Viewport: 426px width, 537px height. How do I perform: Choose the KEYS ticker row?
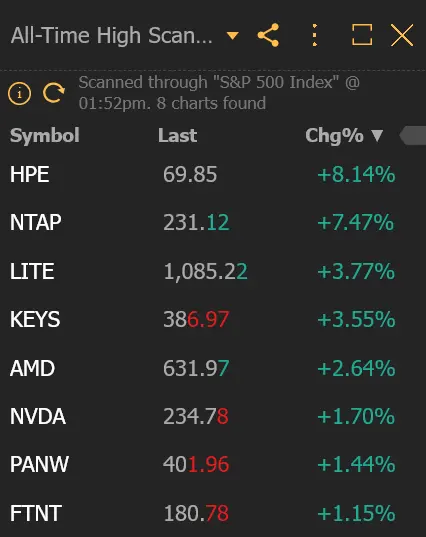click(x=213, y=319)
